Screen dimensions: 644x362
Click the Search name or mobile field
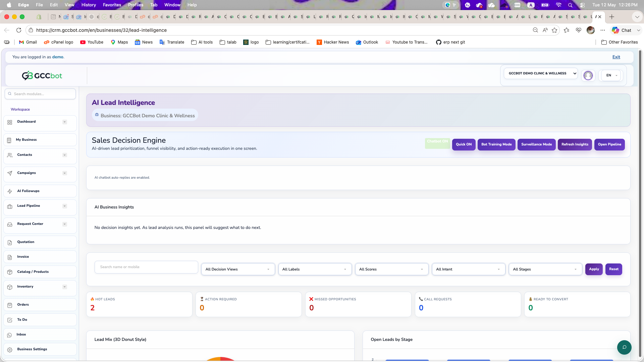(146, 267)
